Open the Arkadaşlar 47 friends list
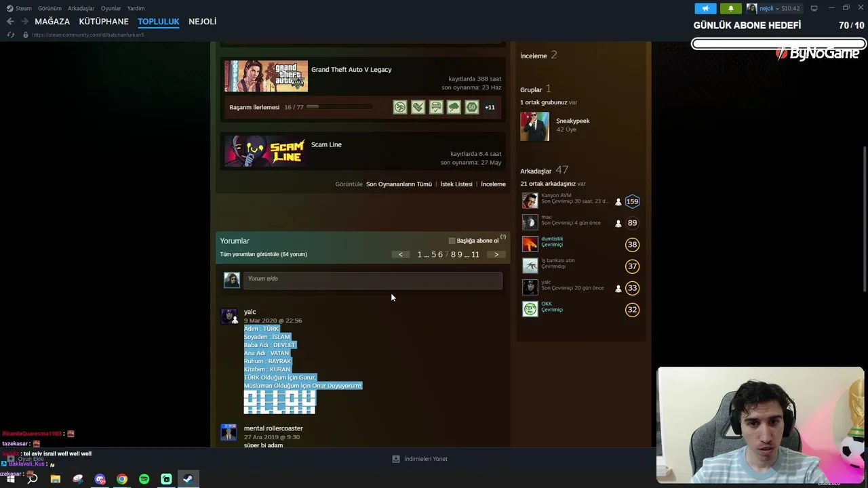 click(x=544, y=170)
